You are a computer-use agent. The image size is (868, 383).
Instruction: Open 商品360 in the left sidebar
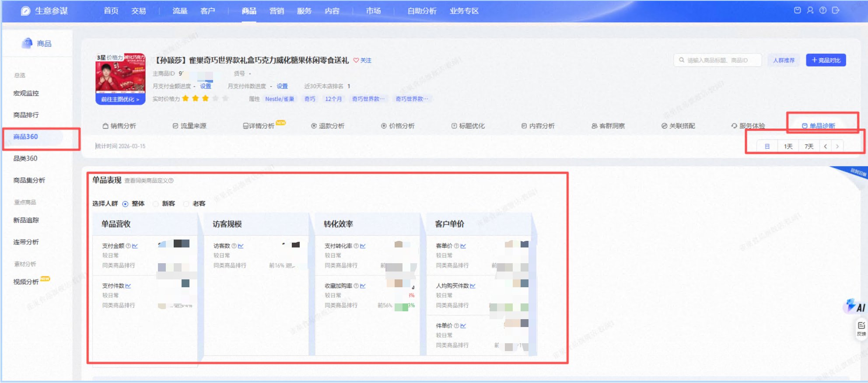(26, 137)
